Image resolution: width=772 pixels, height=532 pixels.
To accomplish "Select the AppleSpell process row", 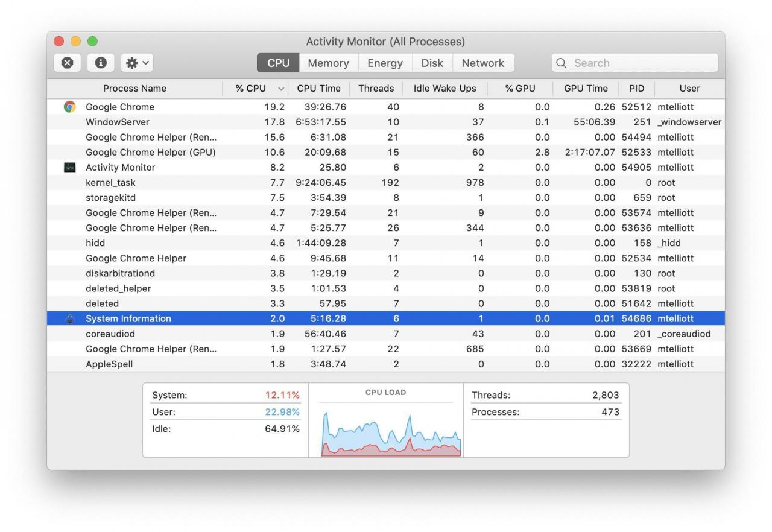I will click(386, 364).
